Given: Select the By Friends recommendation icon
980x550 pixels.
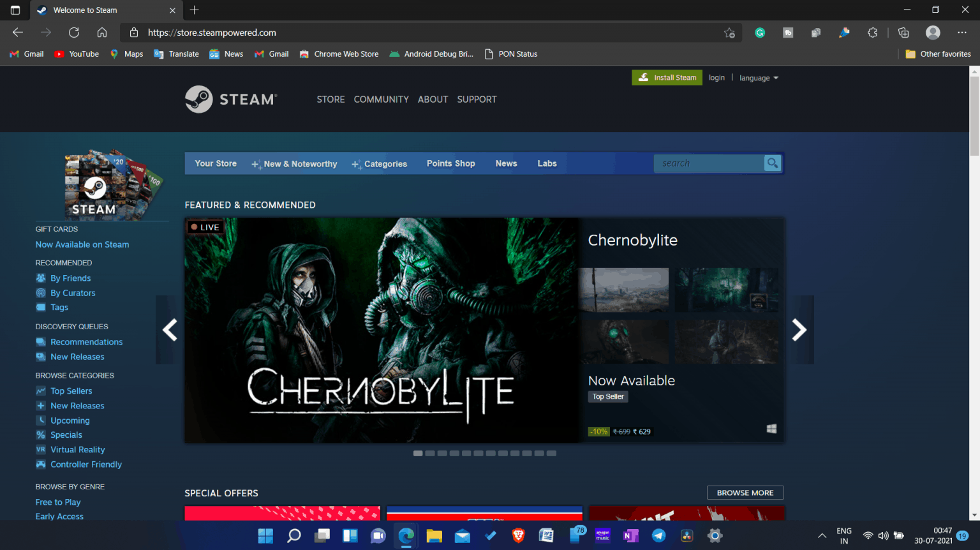Looking at the screenshot, I should coord(40,278).
